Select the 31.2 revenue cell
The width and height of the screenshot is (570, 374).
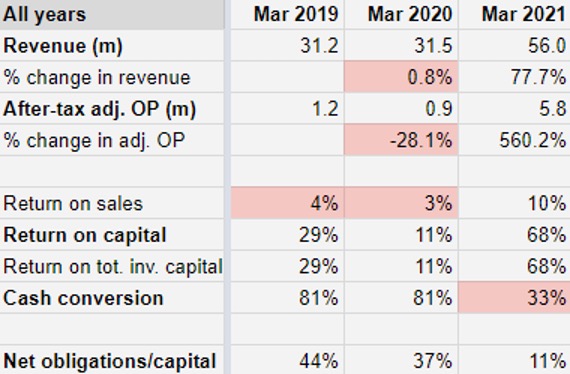tap(288, 46)
